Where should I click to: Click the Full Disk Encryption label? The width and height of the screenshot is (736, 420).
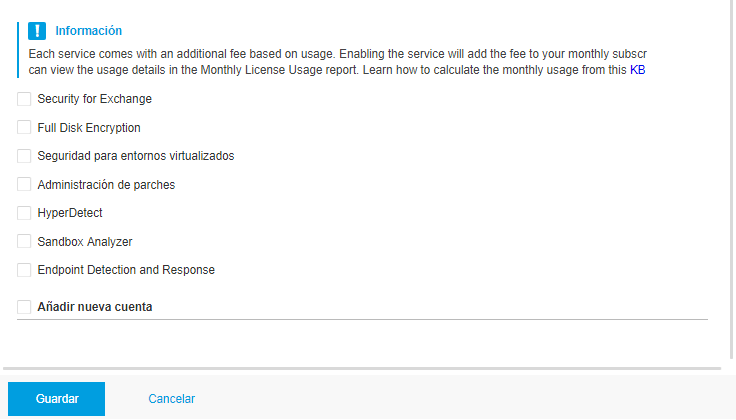tap(89, 128)
